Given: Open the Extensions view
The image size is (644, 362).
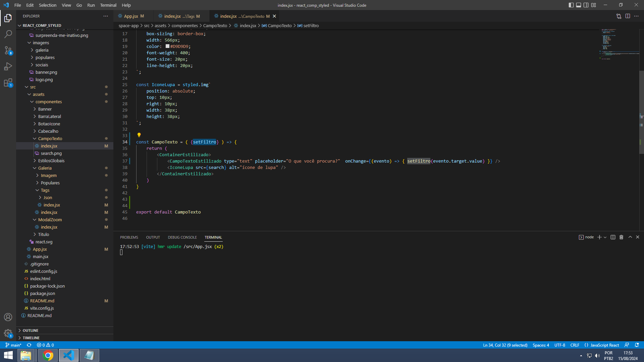Looking at the screenshot, I should click(x=8, y=82).
